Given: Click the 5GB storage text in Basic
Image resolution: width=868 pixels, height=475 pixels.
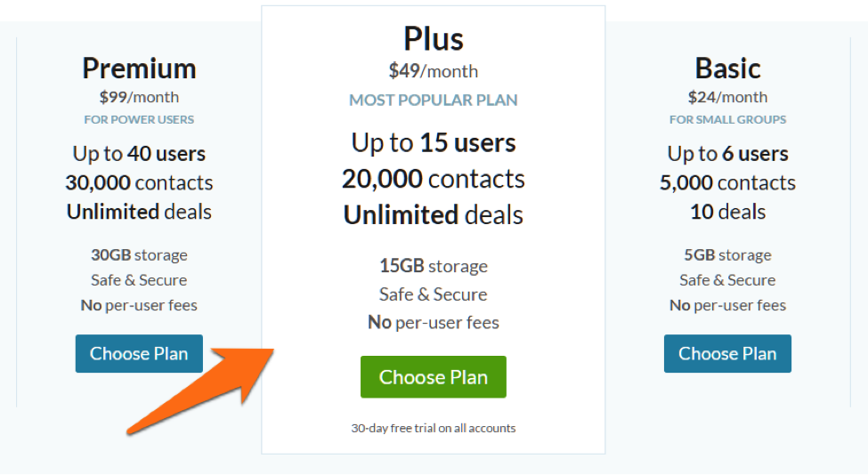Looking at the screenshot, I should pyautogui.click(x=727, y=255).
